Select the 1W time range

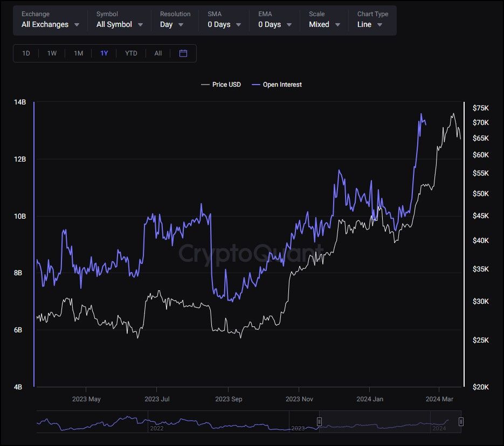pos(52,53)
